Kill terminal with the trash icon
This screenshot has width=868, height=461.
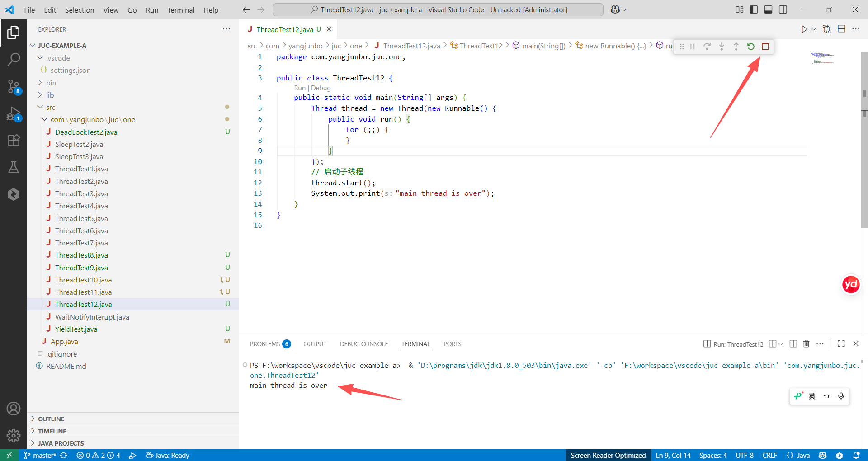(806, 344)
